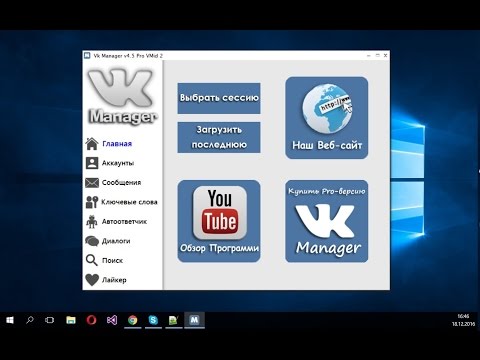Click Загрузить последнюю button
Screen dimensions: 480x360
pos(219,137)
